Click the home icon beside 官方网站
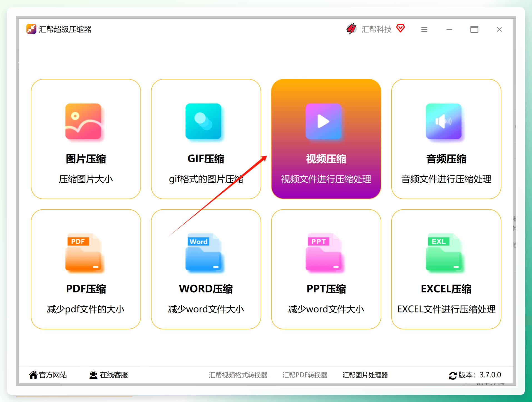Viewport: 532px width, 402px height. coord(33,375)
